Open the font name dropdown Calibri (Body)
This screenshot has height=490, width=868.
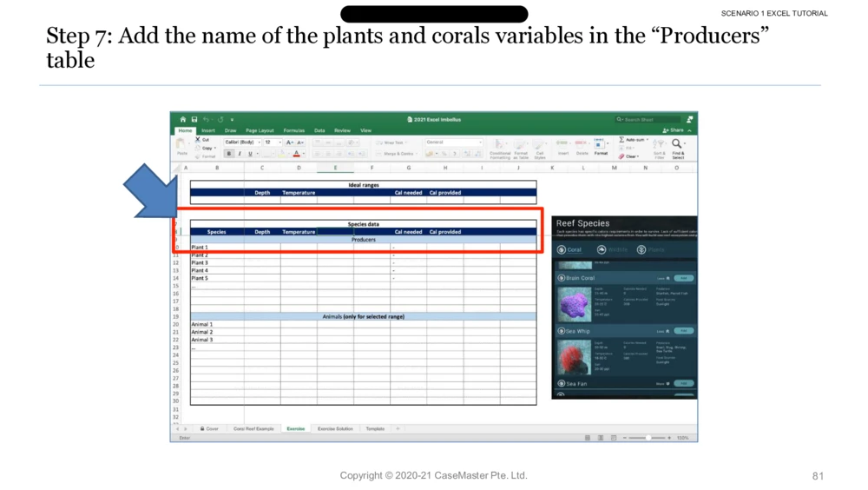coord(242,142)
